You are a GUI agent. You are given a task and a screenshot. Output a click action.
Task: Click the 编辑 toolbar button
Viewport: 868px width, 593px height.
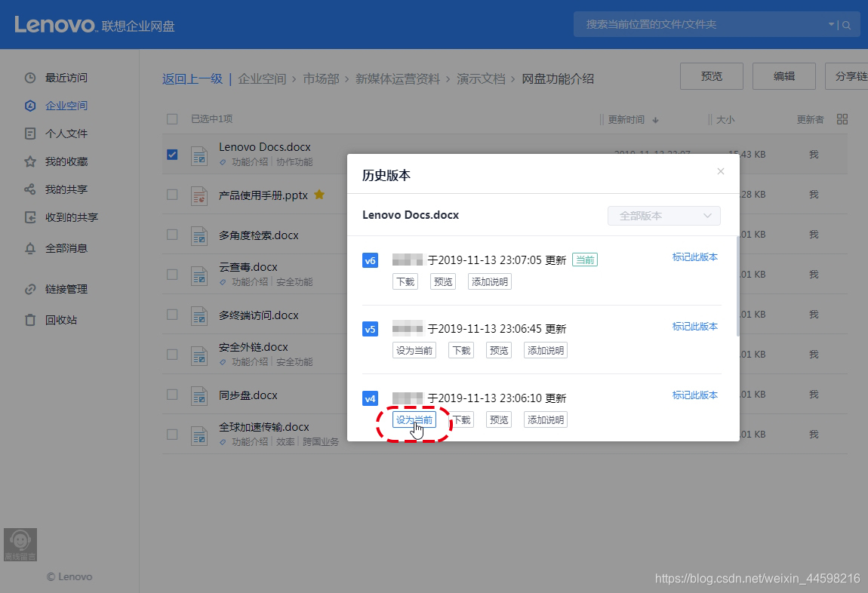click(x=784, y=76)
